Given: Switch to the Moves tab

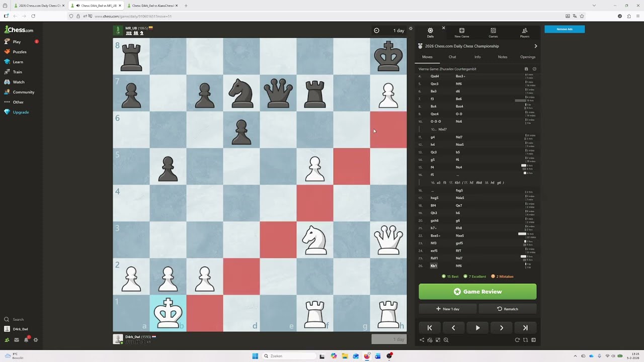Looking at the screenshot, I should tap(427, 57).
